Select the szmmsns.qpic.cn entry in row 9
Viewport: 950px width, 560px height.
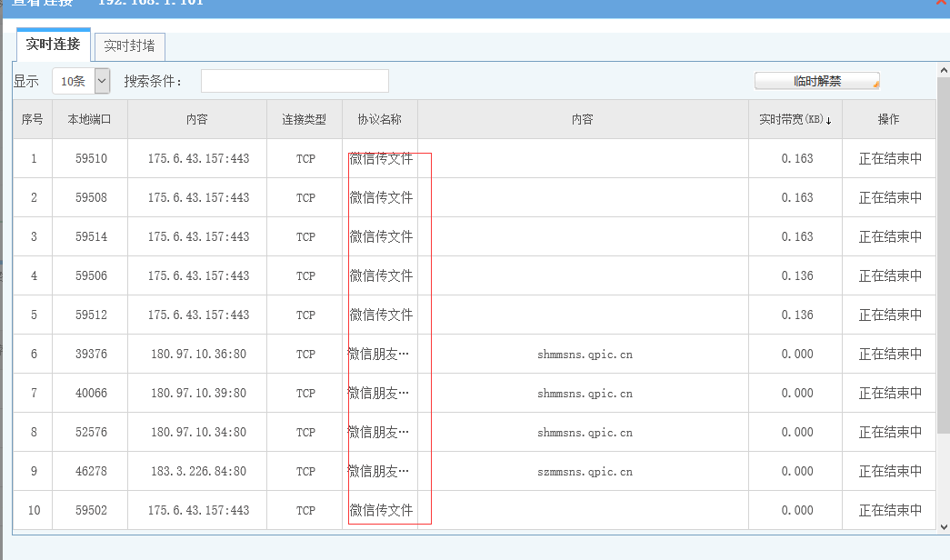(585, 472)
